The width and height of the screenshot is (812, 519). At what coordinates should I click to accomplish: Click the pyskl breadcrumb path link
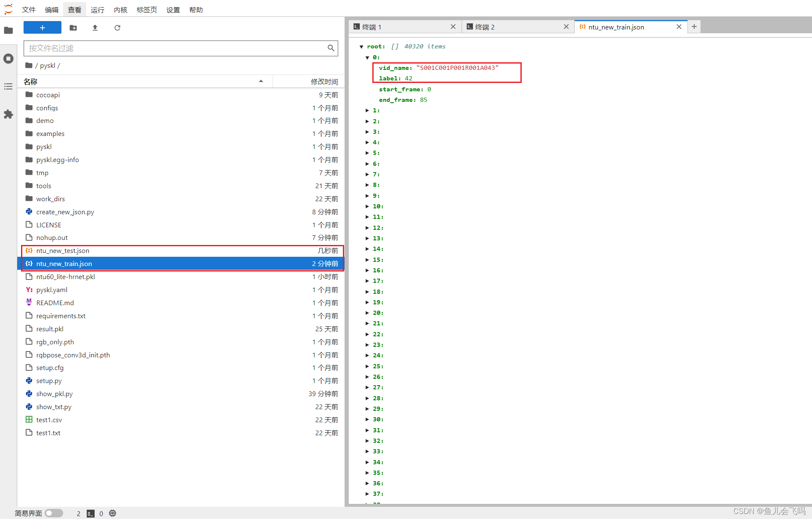48,65
